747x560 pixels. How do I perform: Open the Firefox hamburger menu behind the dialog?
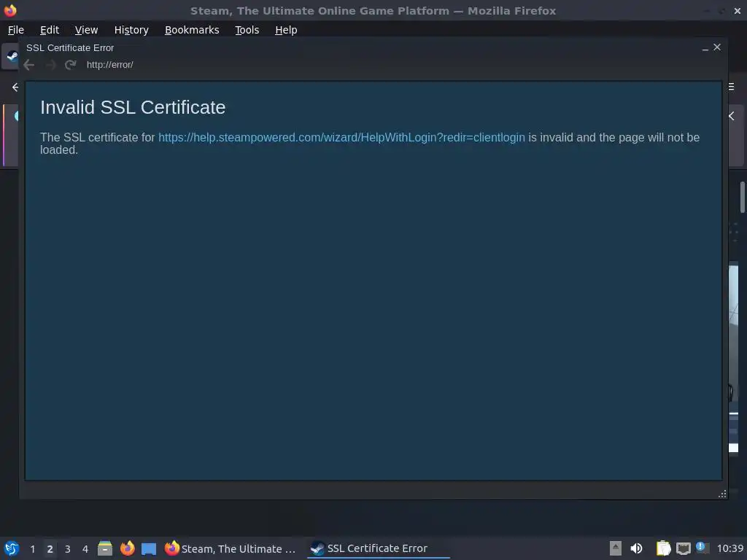click(731, 87)
